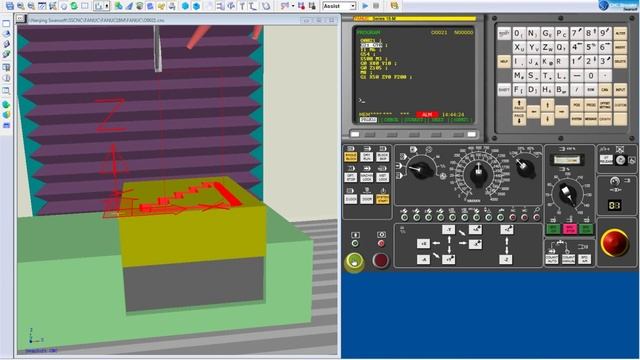The image size is (640, 360).
Task: Open the OFFSET SETTING function key
Action: [605, 105]
